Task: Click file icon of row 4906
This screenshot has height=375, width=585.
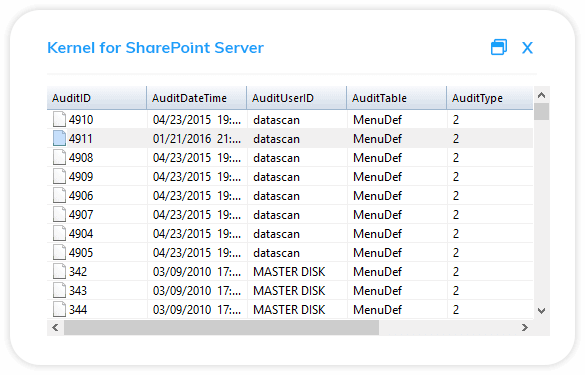Action: pos(59,196)
